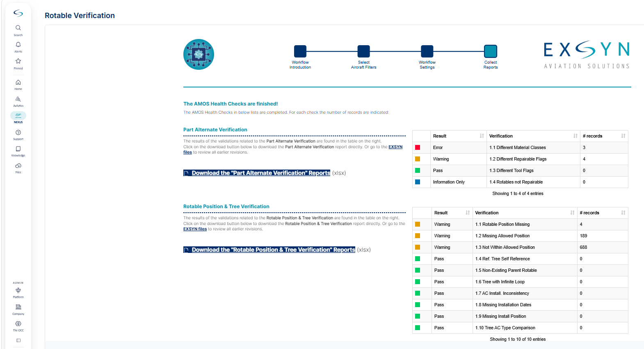Select the '1.1 Rotable Position Missing' cell
The width and height of the screenshot is (644, 349).
(525, 224)
